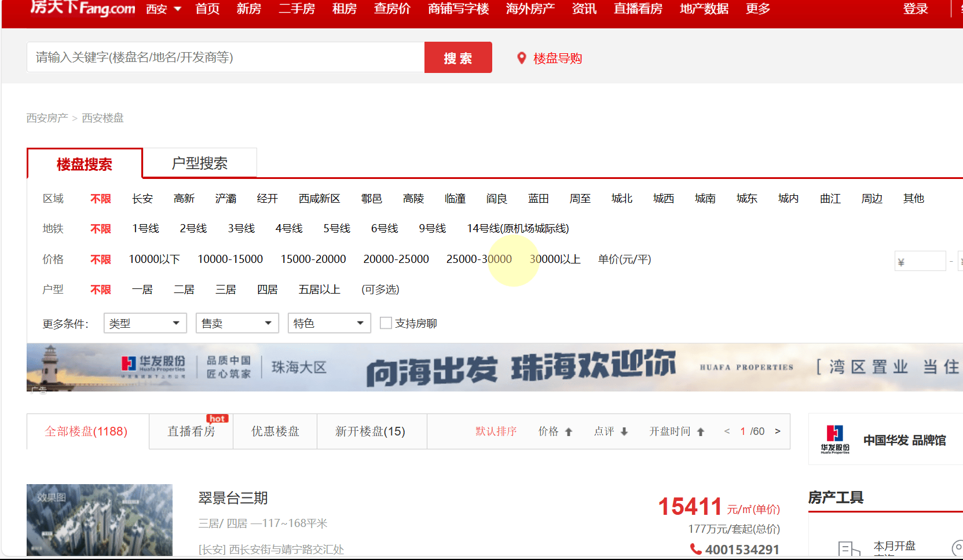Open the 翠景台三期 listing title
The image size is (963, 560).
point(233,498)
